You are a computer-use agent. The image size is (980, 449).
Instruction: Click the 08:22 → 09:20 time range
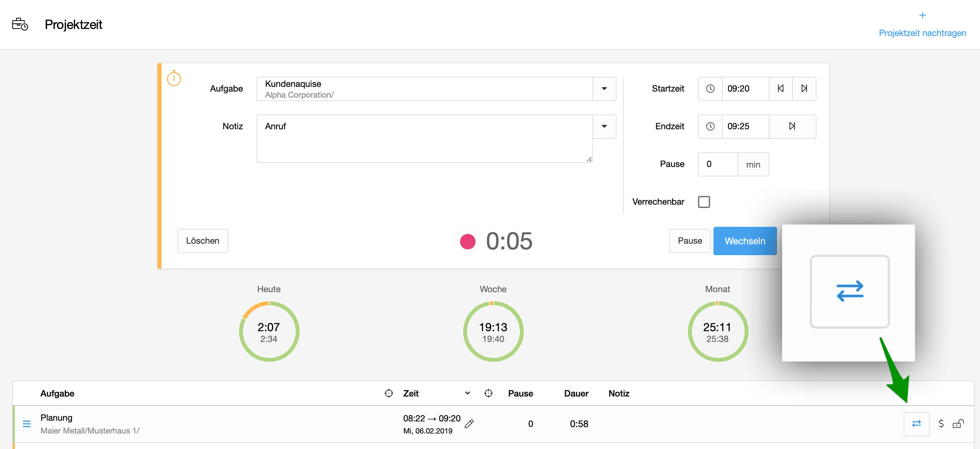coord(431,419)
